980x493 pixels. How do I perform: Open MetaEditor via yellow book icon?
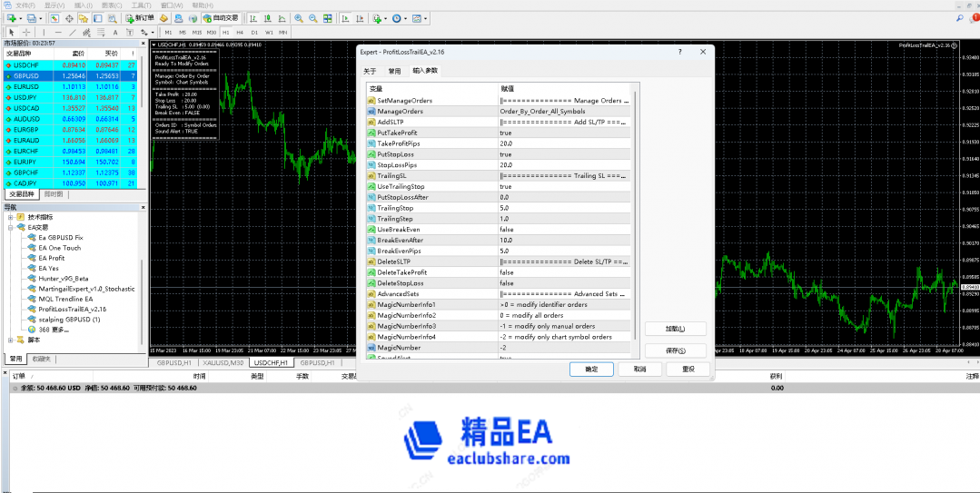click(163, 18)
